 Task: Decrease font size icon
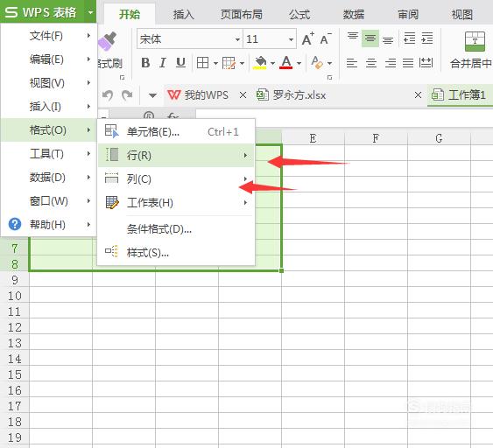[326, 39]
